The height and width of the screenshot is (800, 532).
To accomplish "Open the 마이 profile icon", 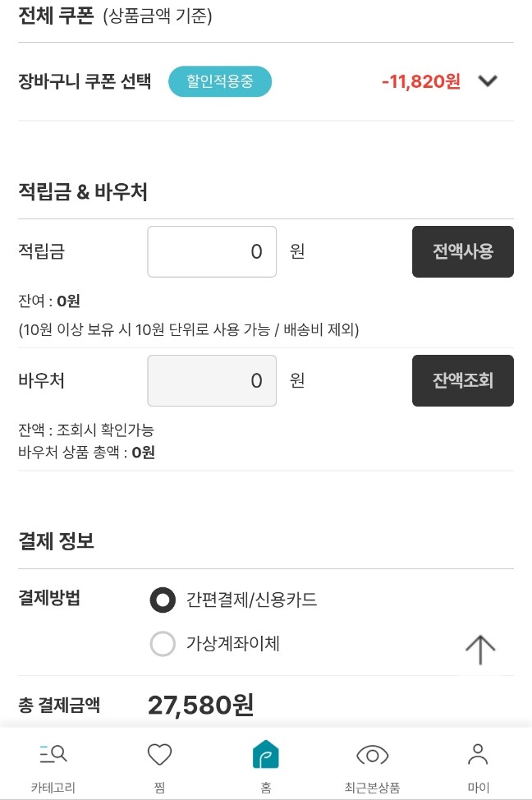I will pos(478,754).
